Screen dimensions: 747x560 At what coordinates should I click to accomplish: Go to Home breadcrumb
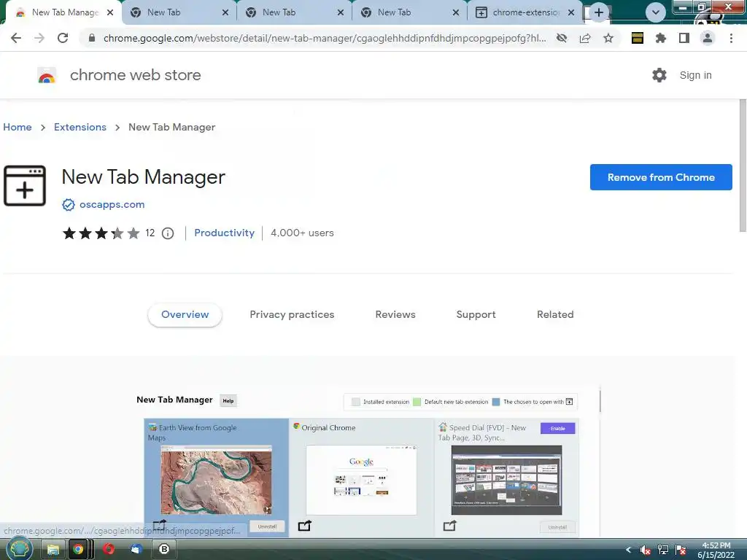(18, 127)
